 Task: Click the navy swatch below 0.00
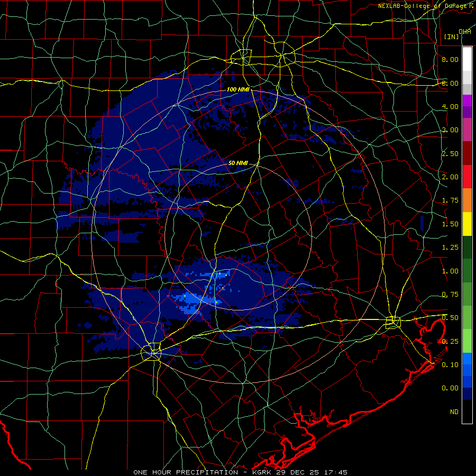[467, 394]
